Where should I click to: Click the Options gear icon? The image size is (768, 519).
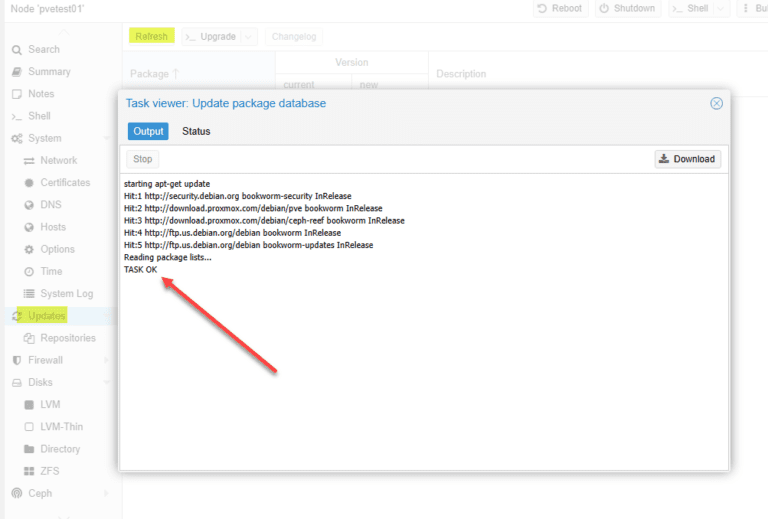(29, 249)
